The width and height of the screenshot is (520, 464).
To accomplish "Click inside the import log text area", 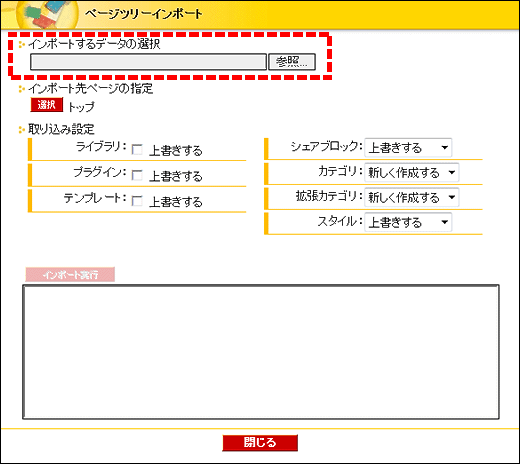I will tap(261, 352).
